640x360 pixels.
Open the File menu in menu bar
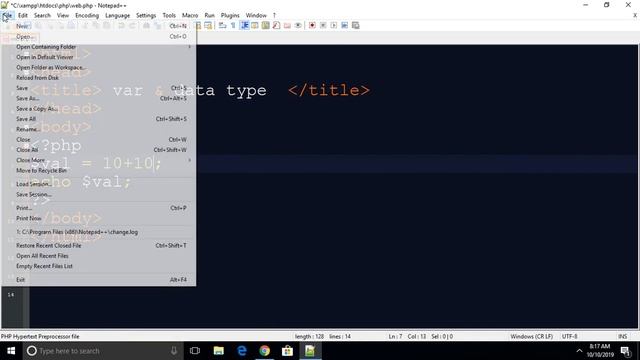pos(7,15)
